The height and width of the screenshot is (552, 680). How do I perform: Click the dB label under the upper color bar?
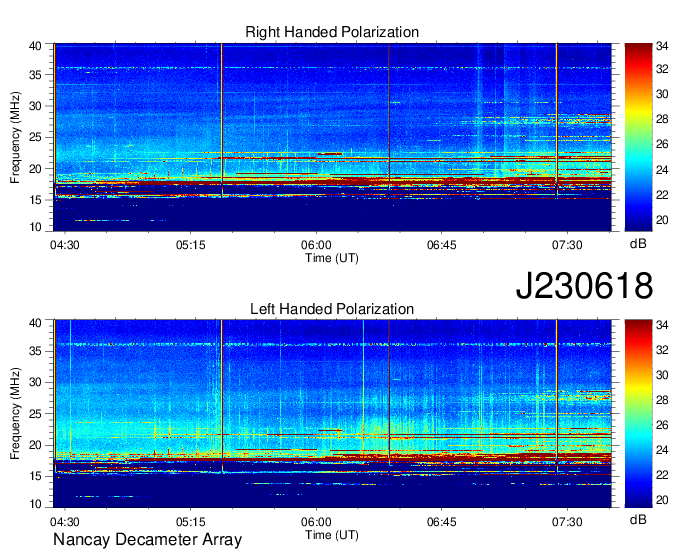tap(638, 244)
